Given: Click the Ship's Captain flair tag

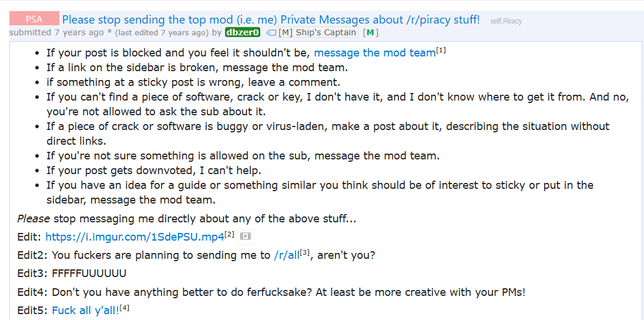Looking at the screenshot, I should coord(317,33).
